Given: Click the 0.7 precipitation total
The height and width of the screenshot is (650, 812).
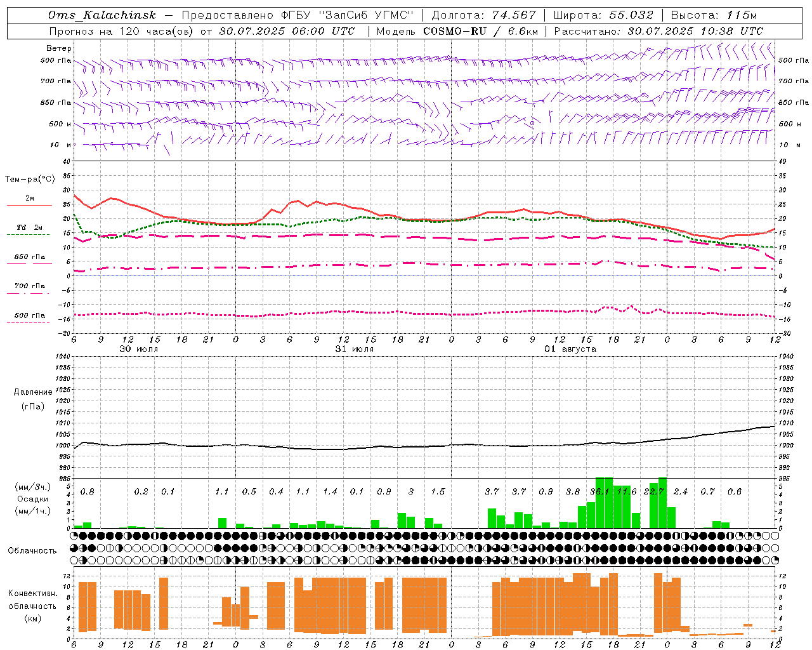Looking at the screenshot, I should [x=708, y=491].
